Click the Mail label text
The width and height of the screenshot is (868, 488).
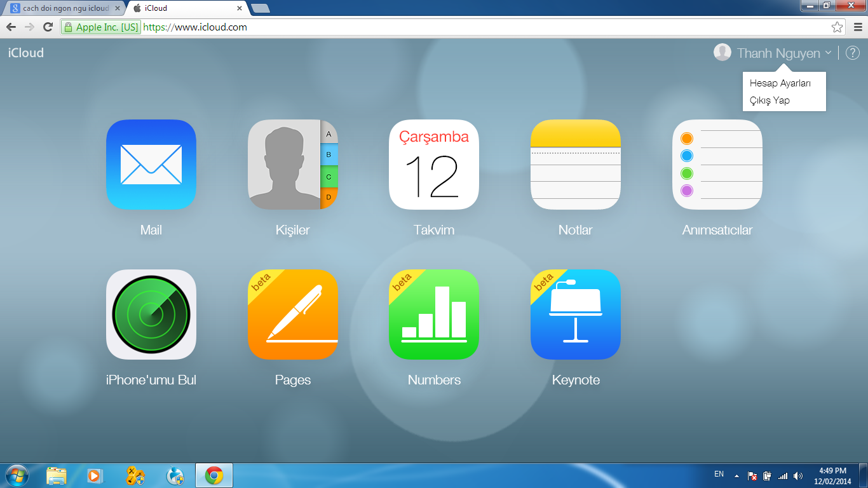pos(151,230)
